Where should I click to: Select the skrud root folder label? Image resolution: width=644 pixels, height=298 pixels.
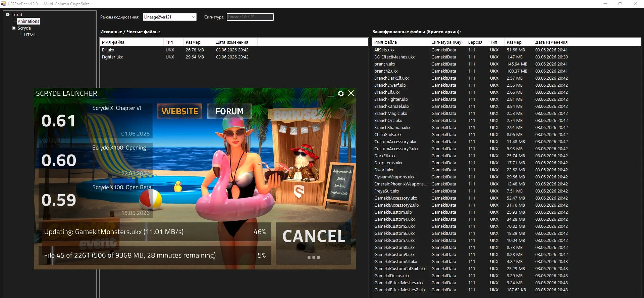(17, 14)
